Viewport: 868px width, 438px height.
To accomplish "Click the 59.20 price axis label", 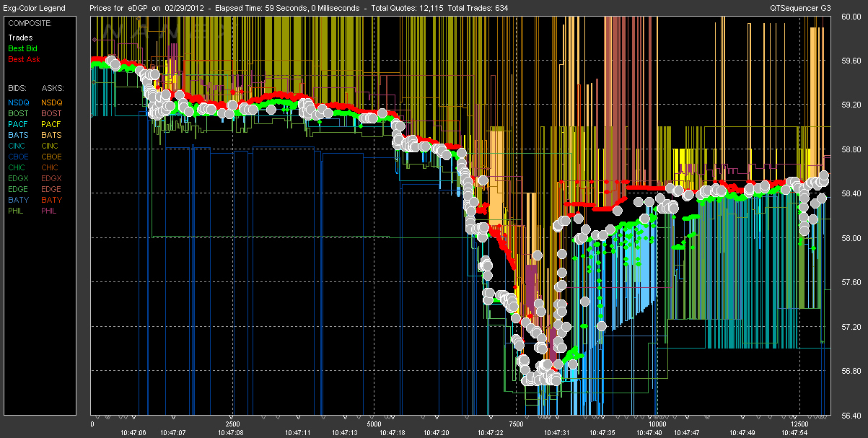I will click(x=851, y=105).
